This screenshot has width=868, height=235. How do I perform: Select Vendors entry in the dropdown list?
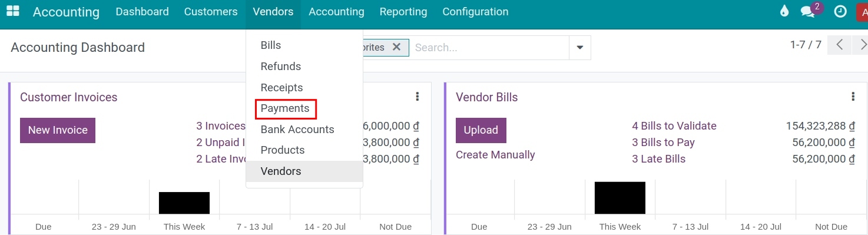(x=304, y=171)
